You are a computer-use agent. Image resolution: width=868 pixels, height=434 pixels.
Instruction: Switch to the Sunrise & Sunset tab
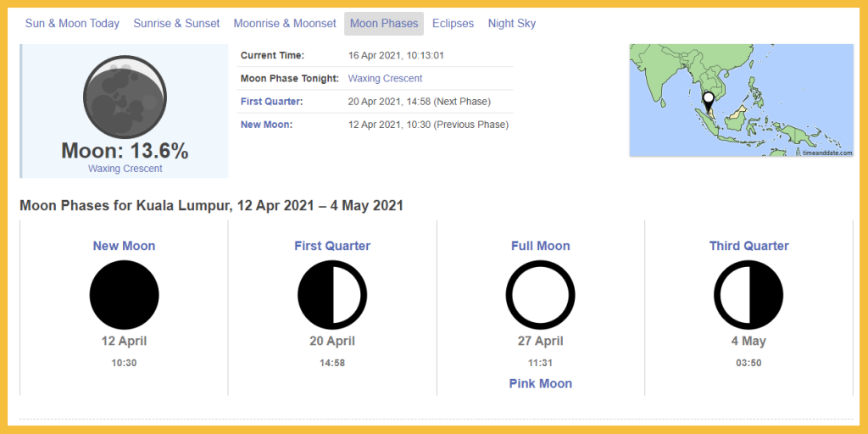coord(176,24)
